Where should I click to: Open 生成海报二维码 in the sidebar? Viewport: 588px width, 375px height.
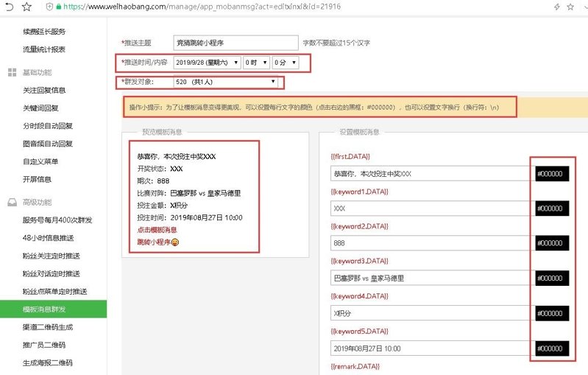point(48,363)
